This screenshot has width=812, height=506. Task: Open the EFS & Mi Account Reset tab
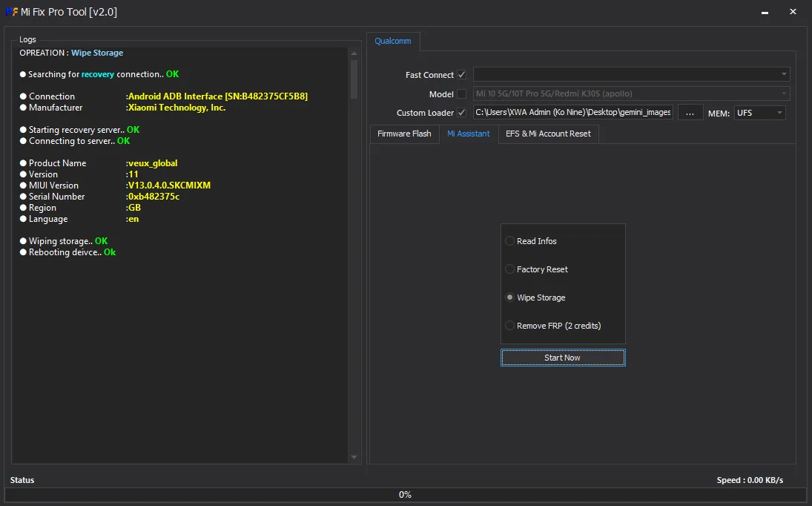[549, 134]
